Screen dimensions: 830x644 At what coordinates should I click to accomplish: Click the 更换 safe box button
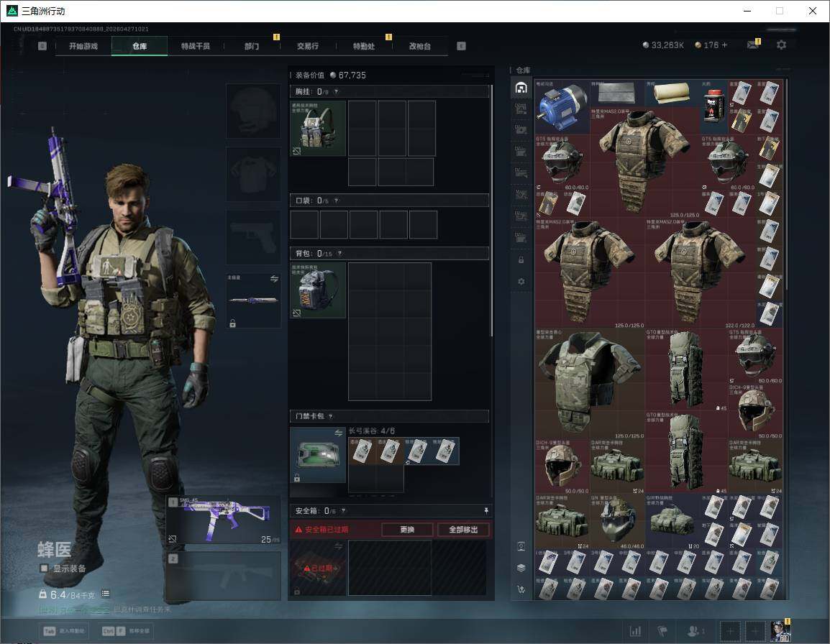(x=407, y=529)
